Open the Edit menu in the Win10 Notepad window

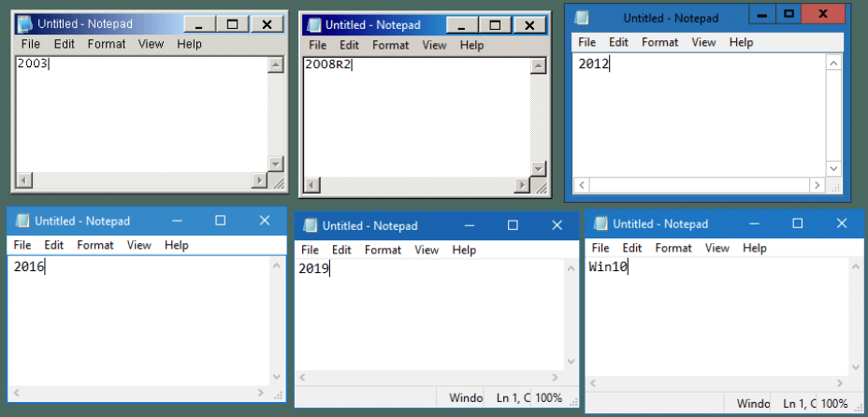[632, 249]
